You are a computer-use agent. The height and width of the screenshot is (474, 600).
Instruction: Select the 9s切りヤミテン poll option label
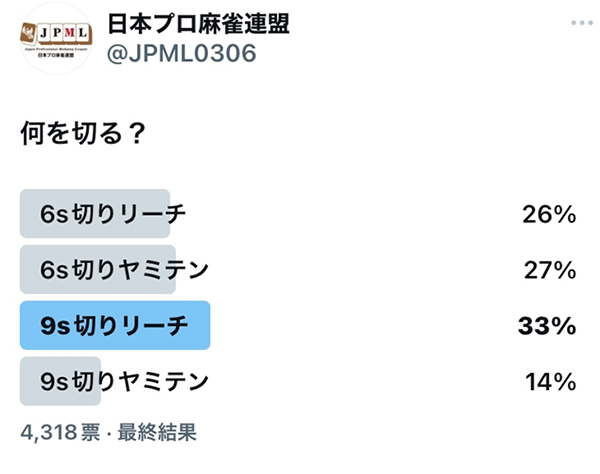[124, 381]
